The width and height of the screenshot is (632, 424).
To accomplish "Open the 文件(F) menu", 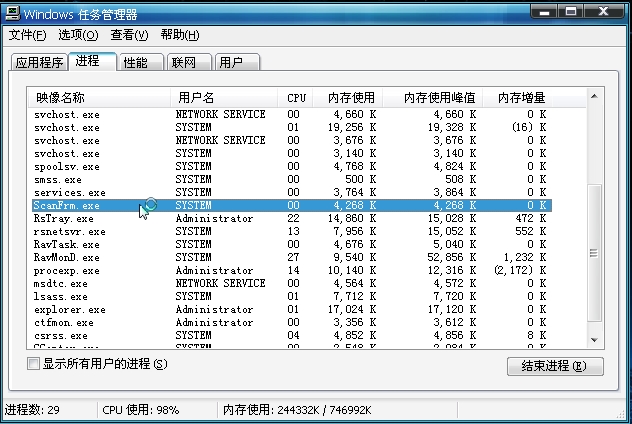I will (27, 35).
